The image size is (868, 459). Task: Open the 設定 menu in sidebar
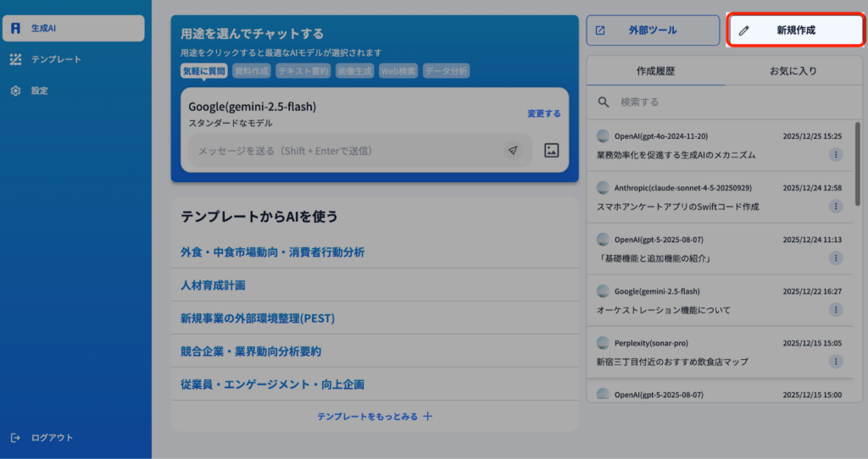pyautogui.click(x=39, y=91)
